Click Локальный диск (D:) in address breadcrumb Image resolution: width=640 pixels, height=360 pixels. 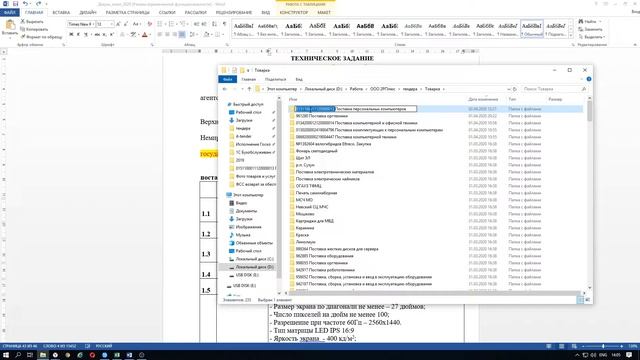pyautogui.click(x=323, y=89)
